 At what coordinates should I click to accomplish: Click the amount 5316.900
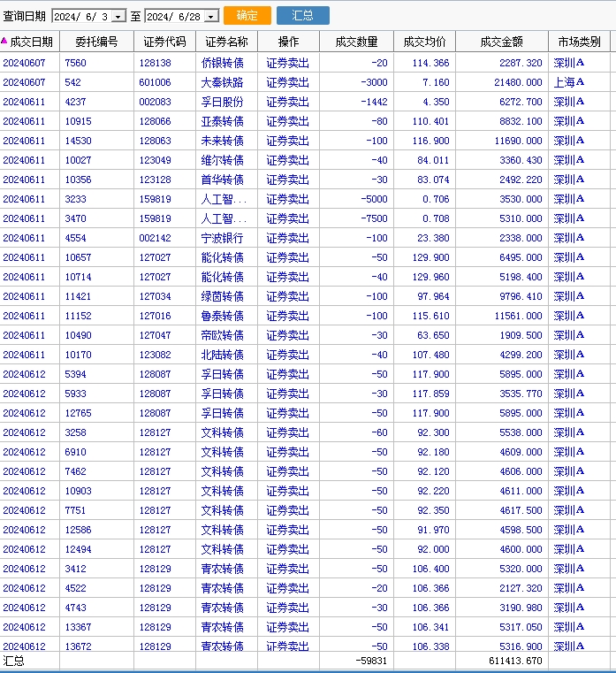point(521,646)
